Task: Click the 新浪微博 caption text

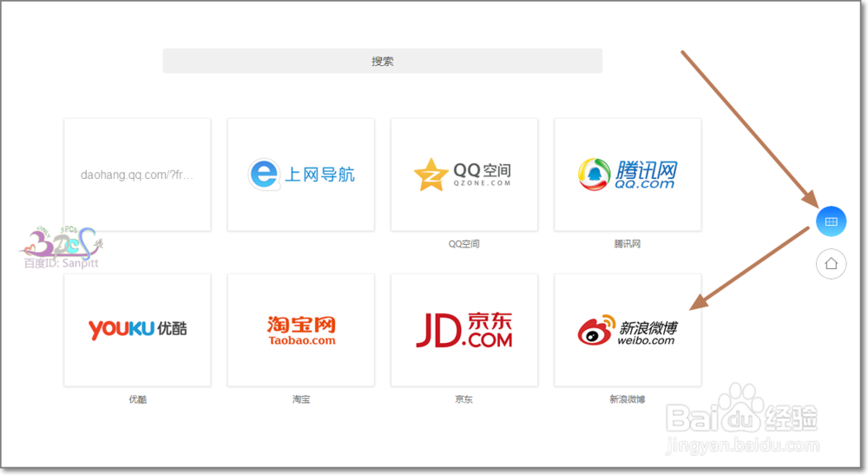Action: [x=628, y=399]
